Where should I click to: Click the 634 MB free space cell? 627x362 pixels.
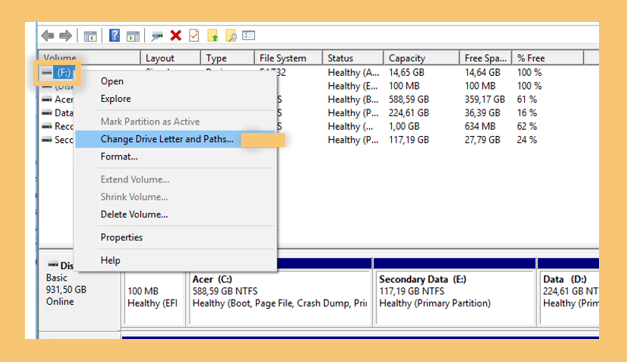(x=480, y=126)
